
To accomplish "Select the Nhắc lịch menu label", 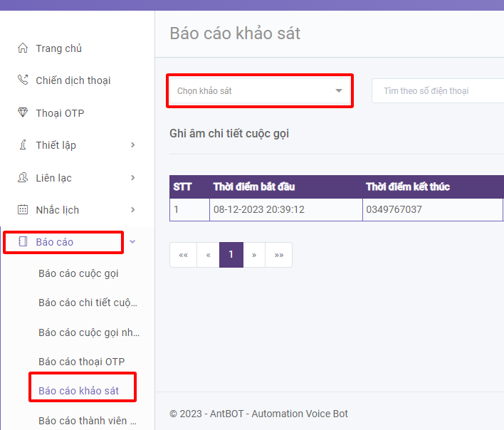I will (x=57, y=210).
